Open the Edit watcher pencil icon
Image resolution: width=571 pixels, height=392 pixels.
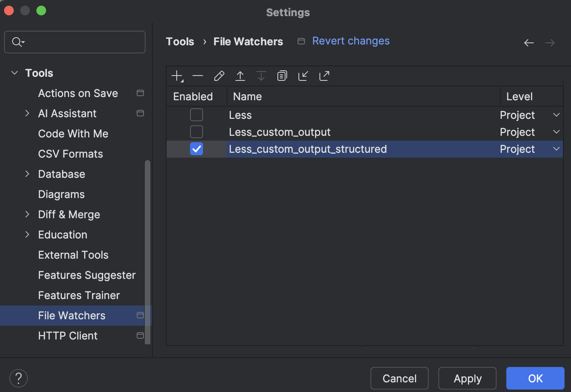pos(219,76)
